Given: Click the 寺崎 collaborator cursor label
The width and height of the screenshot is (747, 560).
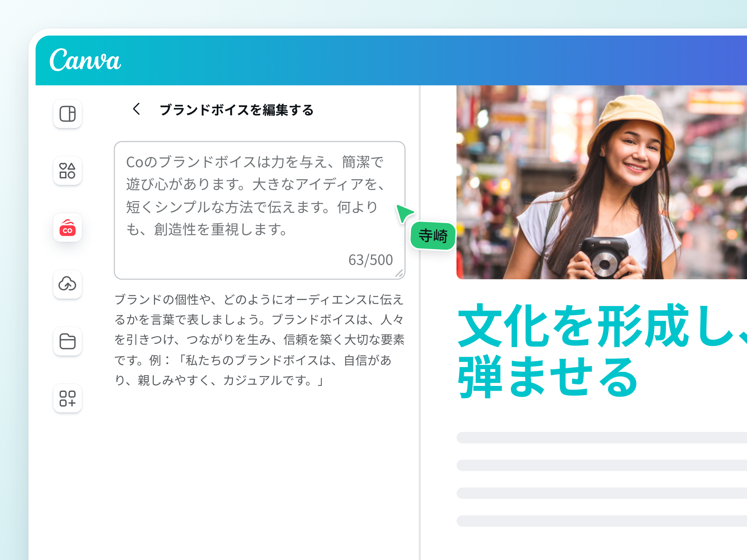Looking at the screenshot, I should (x=433, y=236).
